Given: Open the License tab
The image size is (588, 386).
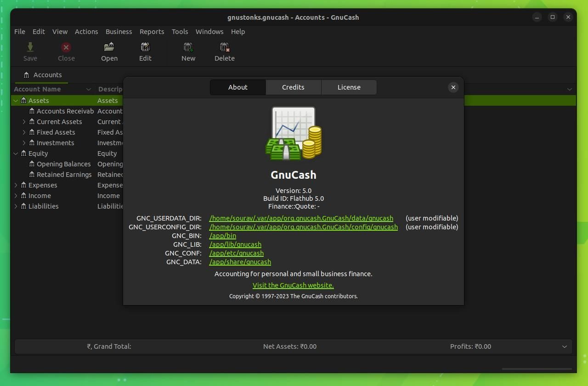Looking at the screenshot, I should (x=349, y=87).
